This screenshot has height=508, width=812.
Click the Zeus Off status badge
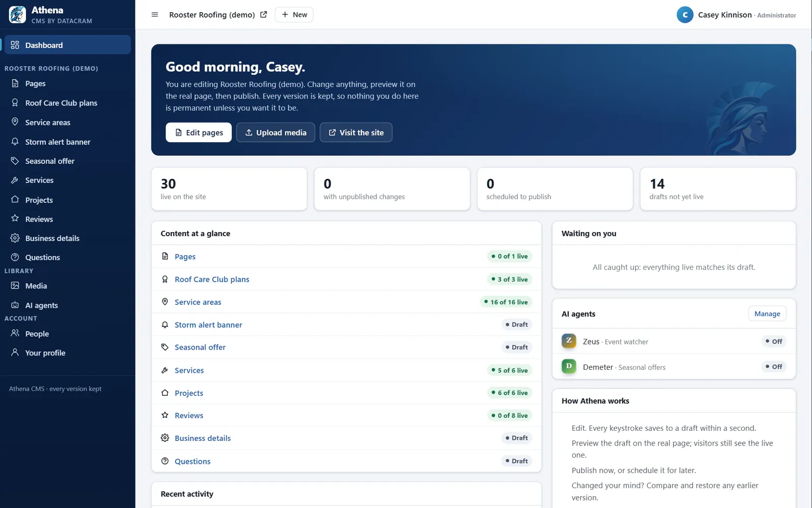[773, 341]
